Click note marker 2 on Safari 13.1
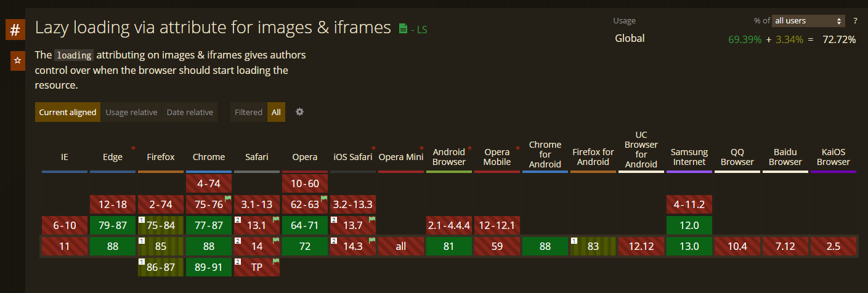Screen dimensions: 868x293 238,219
